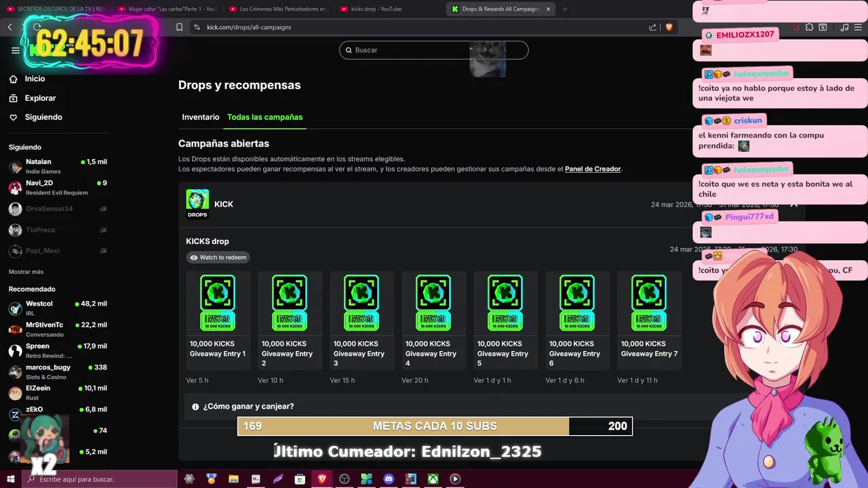Open Inicio in the sidebar

[x=35, y=79]
